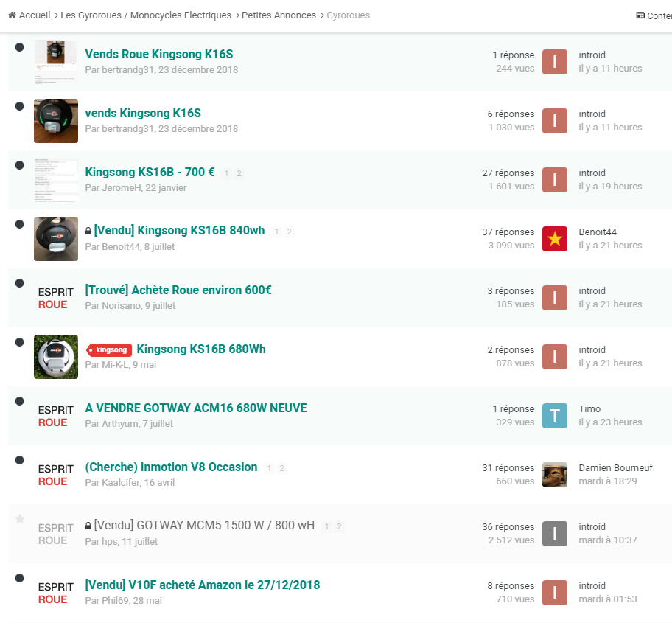This screenshot has height=623, width=672.
Task: Click unread dot of [Vendu] Kingsong KS16B 840wh
Action: pos(19,224)
